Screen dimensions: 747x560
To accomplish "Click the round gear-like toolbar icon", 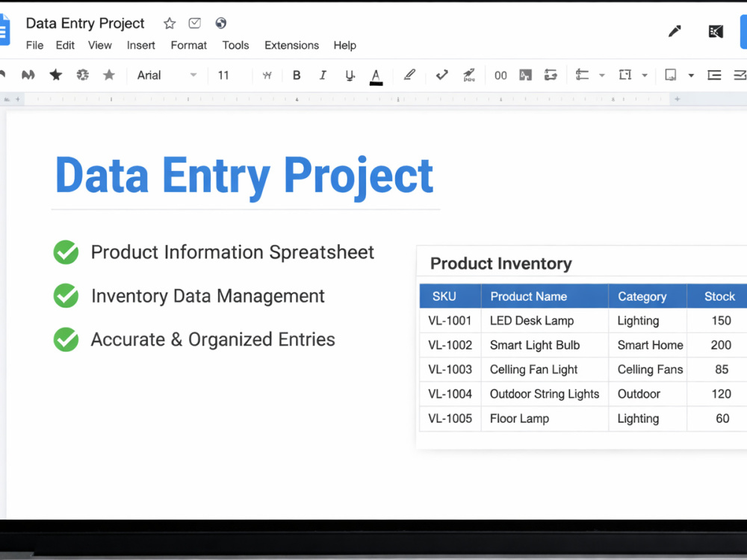I will 82,75.
